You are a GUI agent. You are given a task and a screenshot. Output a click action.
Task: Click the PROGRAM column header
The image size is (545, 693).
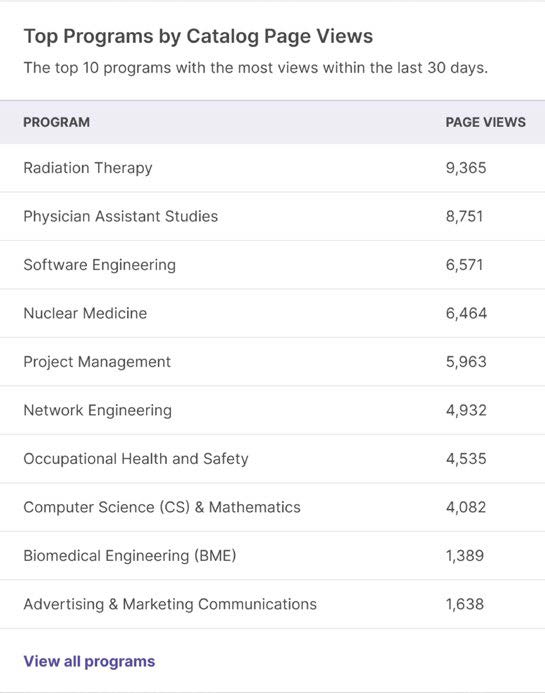coord(57,122)
